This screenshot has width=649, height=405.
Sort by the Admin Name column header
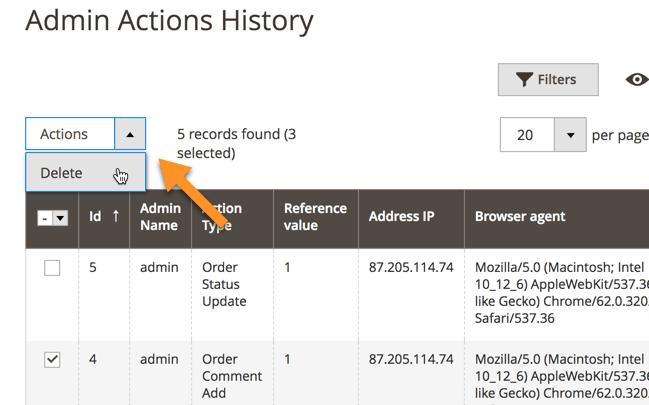(x=160, y=217)
